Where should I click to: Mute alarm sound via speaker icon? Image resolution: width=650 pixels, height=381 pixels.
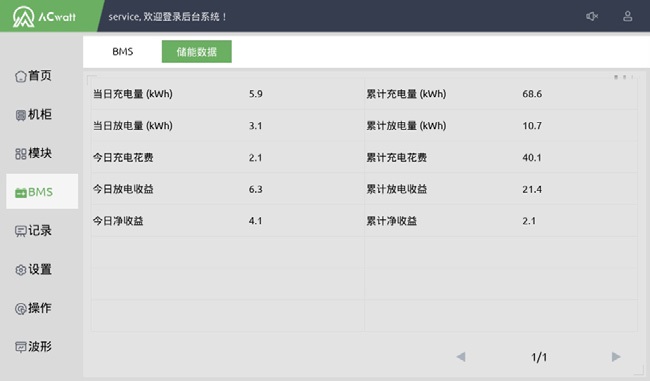coord(592,16)
